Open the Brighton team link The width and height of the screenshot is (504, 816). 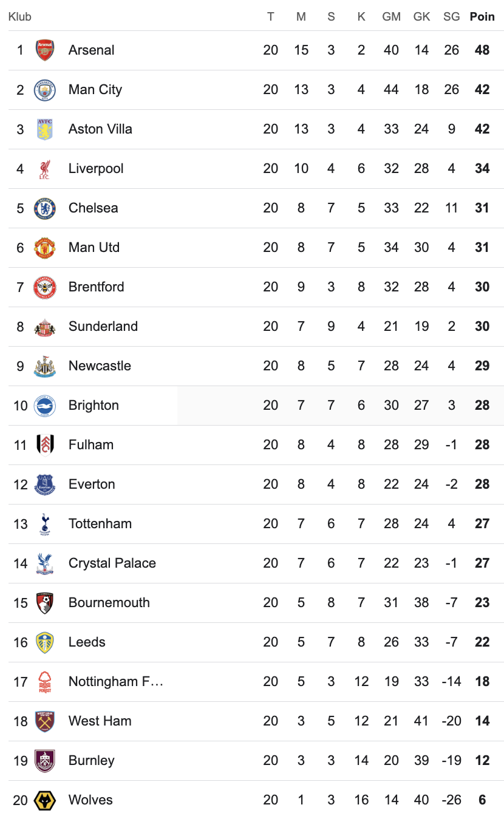[x=94, y=406]
